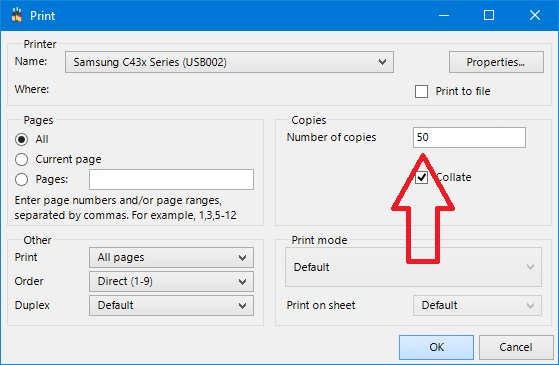Select the All pages radio button

pos(21,139)
